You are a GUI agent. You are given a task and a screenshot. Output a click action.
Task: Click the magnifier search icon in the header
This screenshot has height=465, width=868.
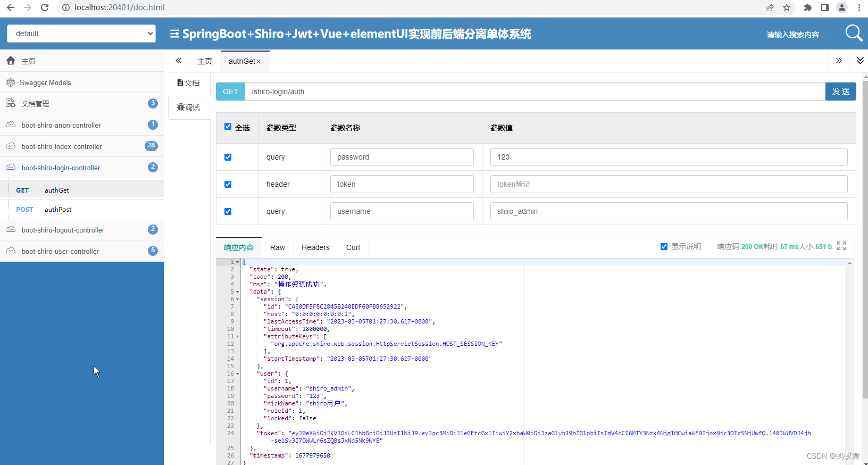[x=854, y=33]
